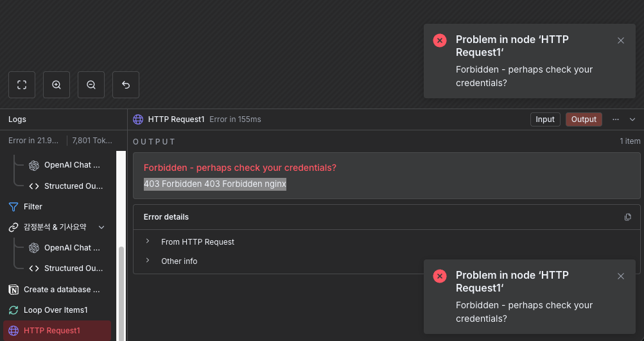Click the reset zoom arrow icon
The height and width of the screenshot is (341, 644).
[x=126, y=85]
